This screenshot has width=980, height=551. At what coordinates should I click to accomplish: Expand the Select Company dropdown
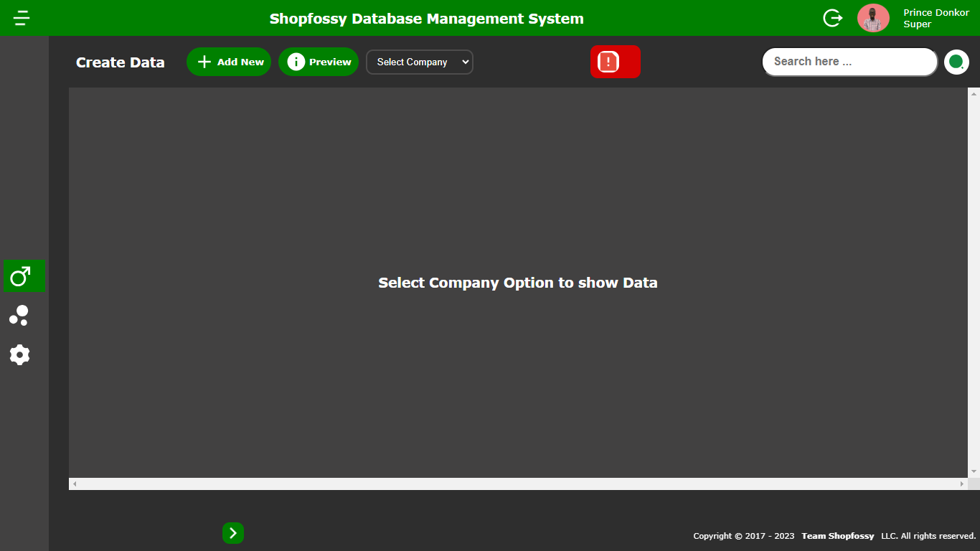[420, 62]
